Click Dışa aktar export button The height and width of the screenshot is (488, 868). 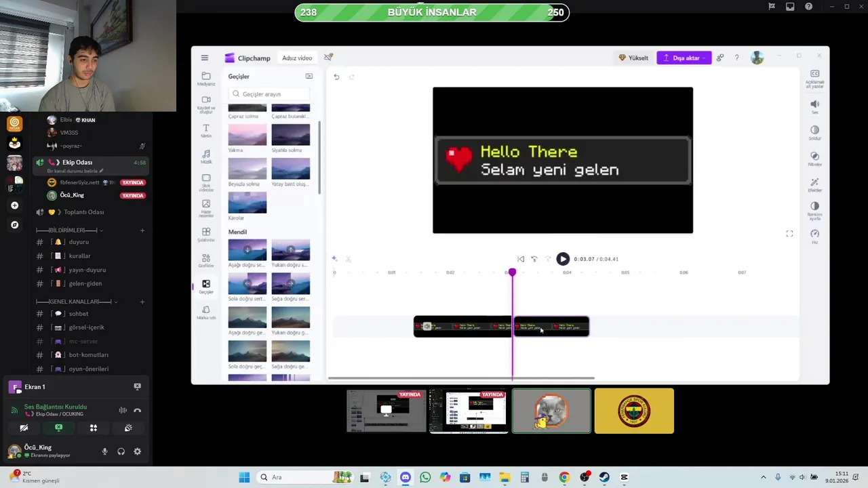click(x=684, y=58)
